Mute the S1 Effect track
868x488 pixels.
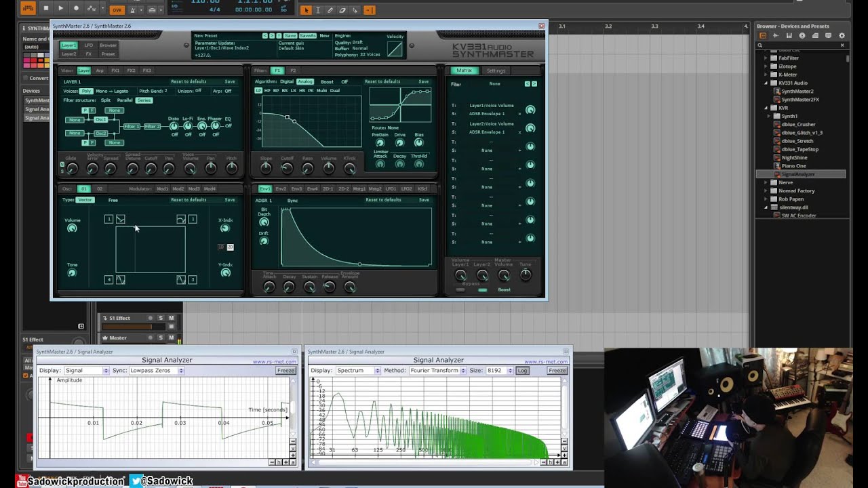[171, 318]
